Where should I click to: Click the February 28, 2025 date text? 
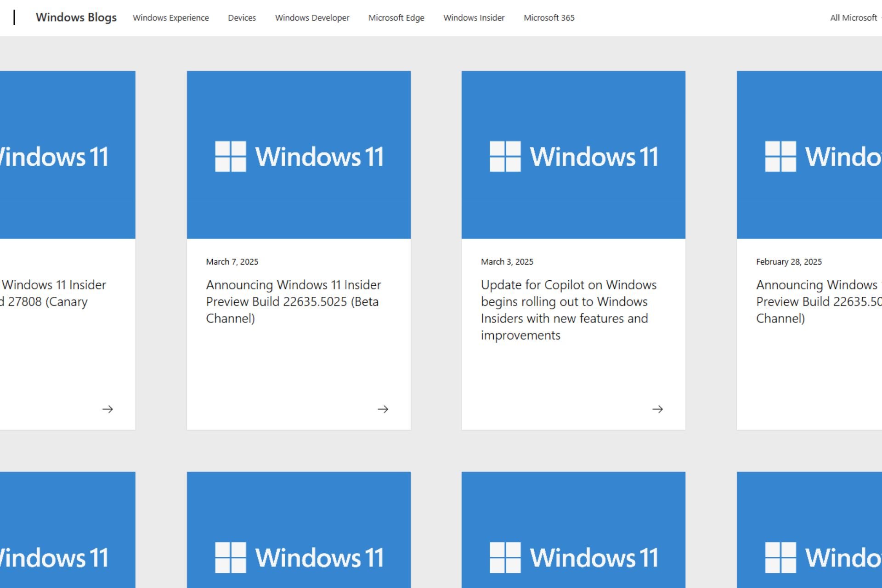point(789,261)
